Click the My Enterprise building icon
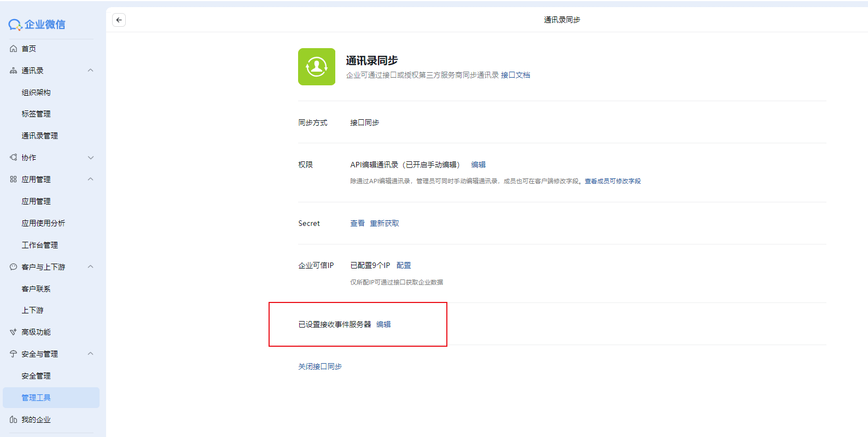 (14, 419)
